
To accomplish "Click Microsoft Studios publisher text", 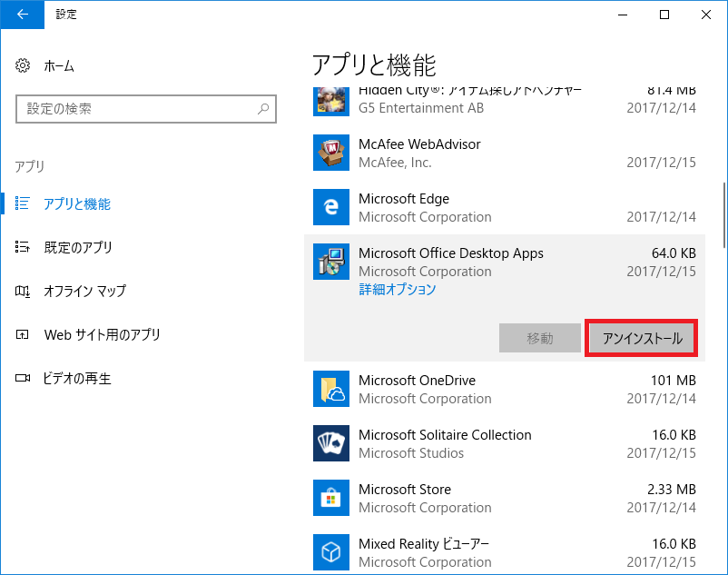I will pyautogui.click(x=411, y=453).
